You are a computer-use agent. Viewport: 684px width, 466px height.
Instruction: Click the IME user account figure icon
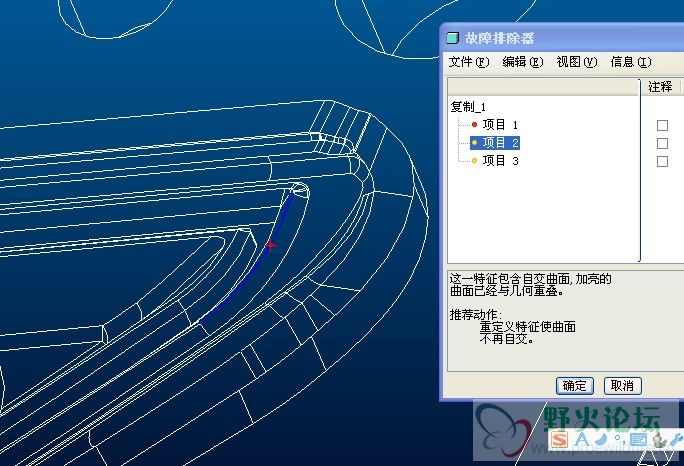(x=660, y=439)
